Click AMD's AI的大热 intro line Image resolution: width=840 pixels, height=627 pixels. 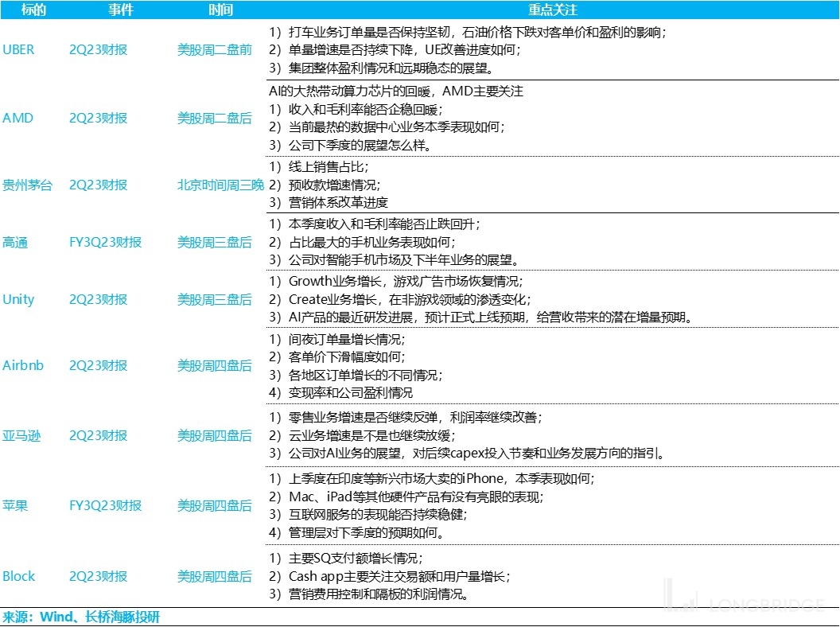click(x=395, y=92)
